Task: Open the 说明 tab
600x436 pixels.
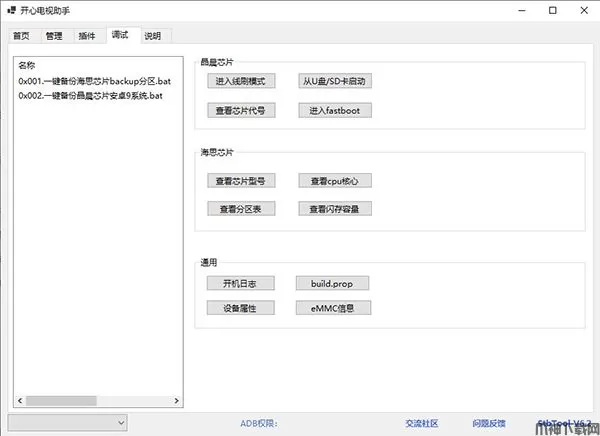Action: point(152,36)
